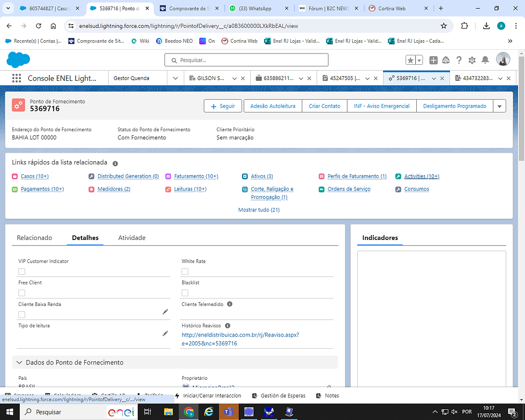The height and width of the screenshot is (420, 525).
Task: Click the Salesforce Pesquisar search field
Action: (246, 60)
